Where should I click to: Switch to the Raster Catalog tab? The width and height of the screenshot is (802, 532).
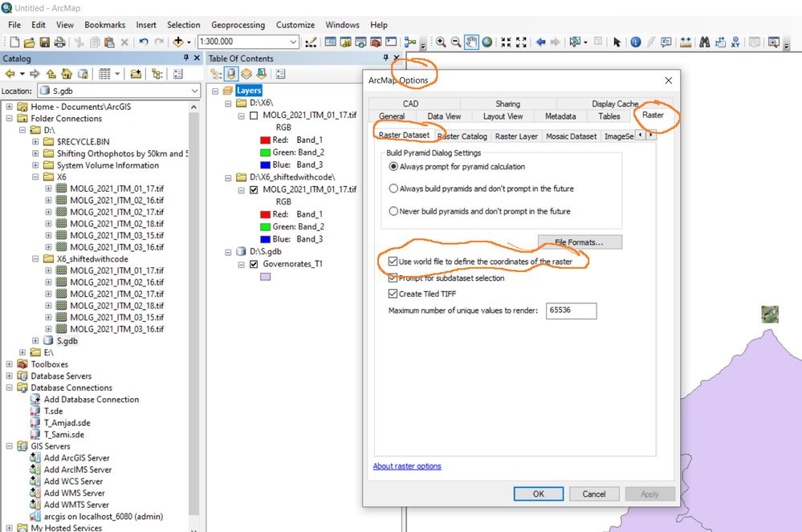463,136
